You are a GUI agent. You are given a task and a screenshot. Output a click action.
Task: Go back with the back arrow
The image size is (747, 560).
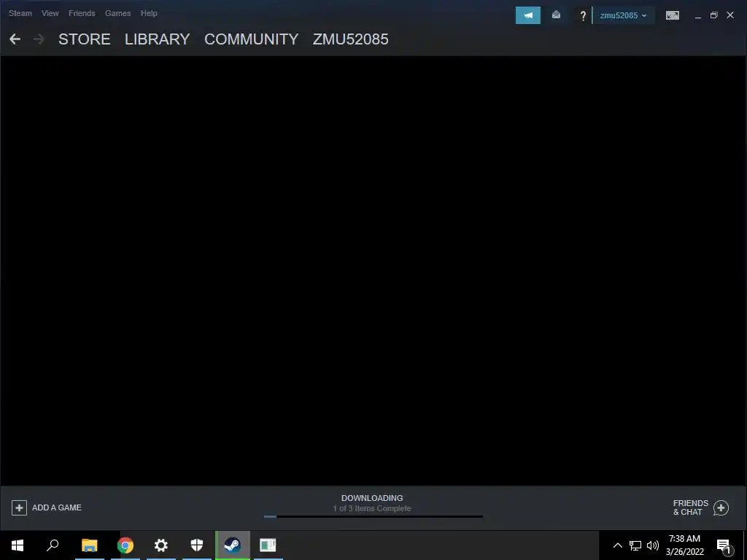15,39
